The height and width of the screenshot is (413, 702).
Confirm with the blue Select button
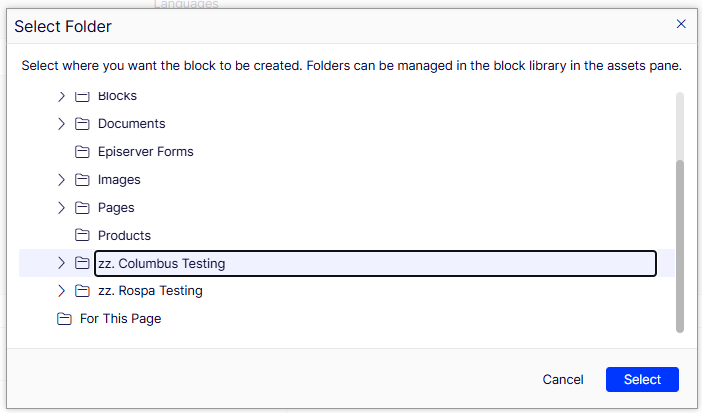coord(642,379)
